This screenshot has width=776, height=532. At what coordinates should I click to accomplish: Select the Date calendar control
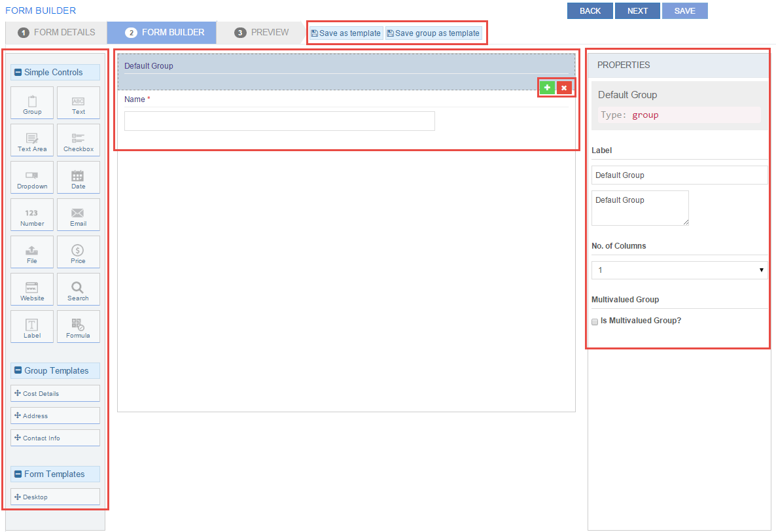79,178
